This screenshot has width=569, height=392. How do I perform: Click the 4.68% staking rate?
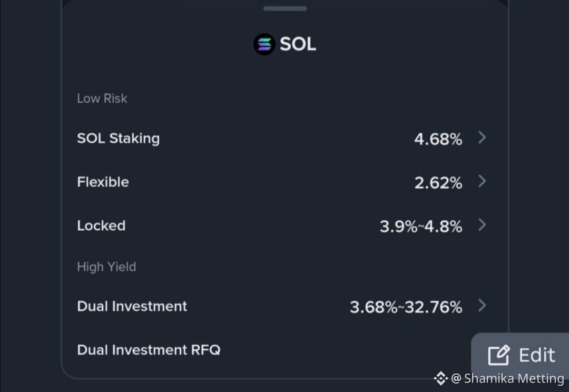click(x=438, y=139)
